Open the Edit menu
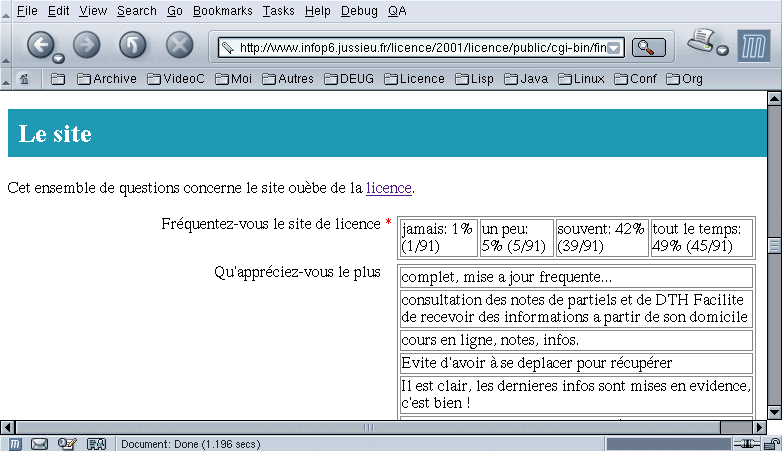Screen dimensions: 782x451 pyautogui.click(x=58, y=10)
